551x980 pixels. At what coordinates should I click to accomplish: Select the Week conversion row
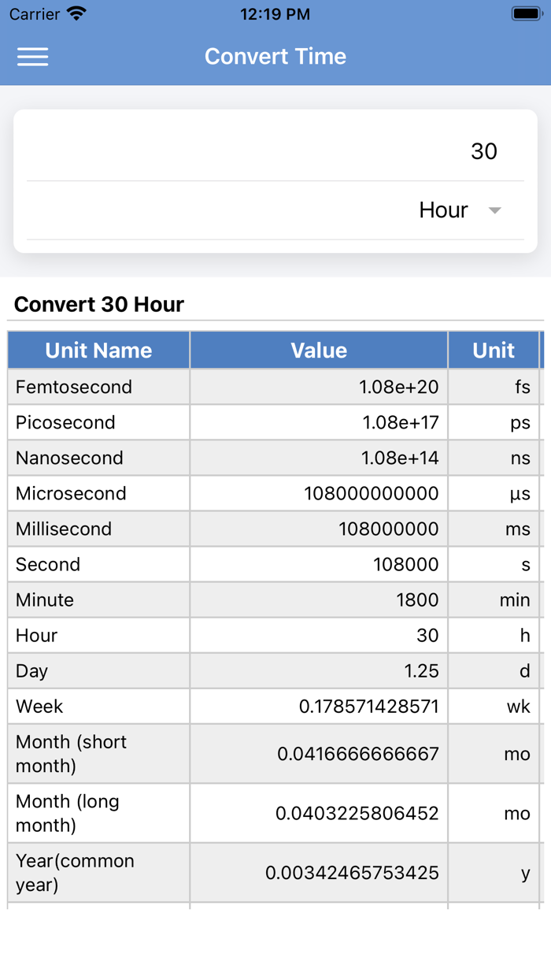pyautogui.click(x=275, y=706)
